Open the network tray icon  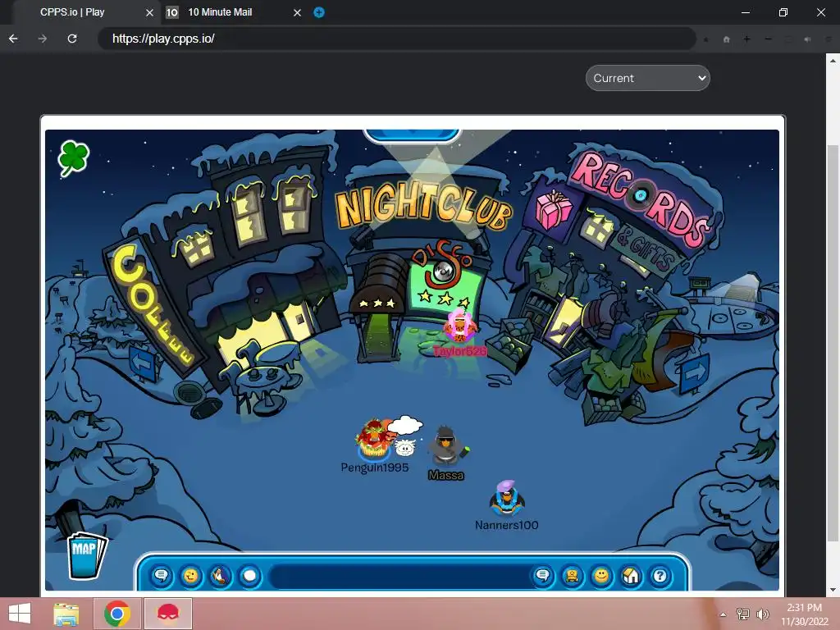[x=743, y=614]
